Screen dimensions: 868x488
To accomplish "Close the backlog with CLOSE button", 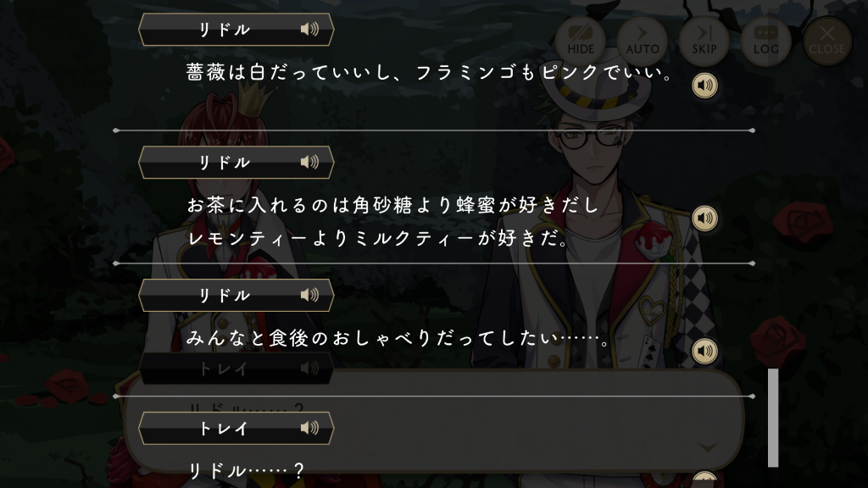I will pyautogui.click(x=827, y=42).
